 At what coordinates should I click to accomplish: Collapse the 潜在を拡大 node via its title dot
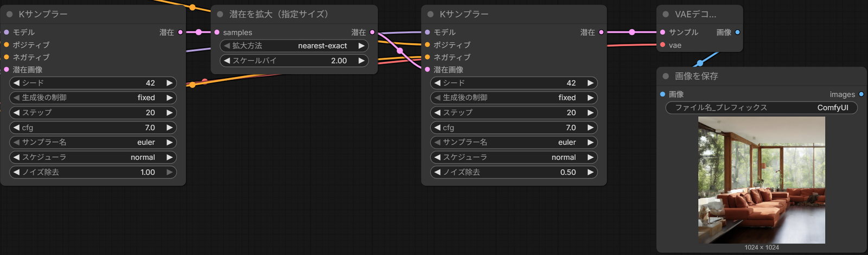pyautogui.click(x=220, y=14)
